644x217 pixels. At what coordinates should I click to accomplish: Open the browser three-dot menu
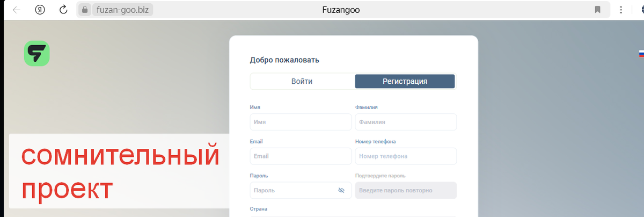(x=621, y=10)
